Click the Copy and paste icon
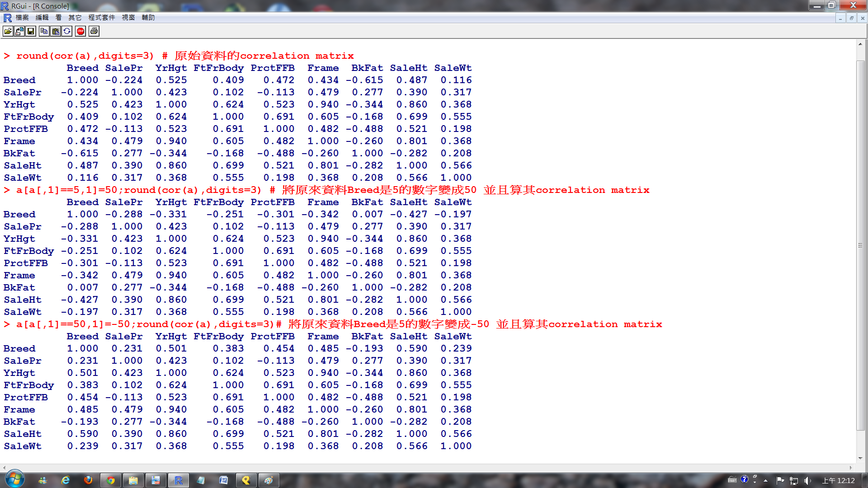The width and height of the screenshot is (868, 488). 67,31
